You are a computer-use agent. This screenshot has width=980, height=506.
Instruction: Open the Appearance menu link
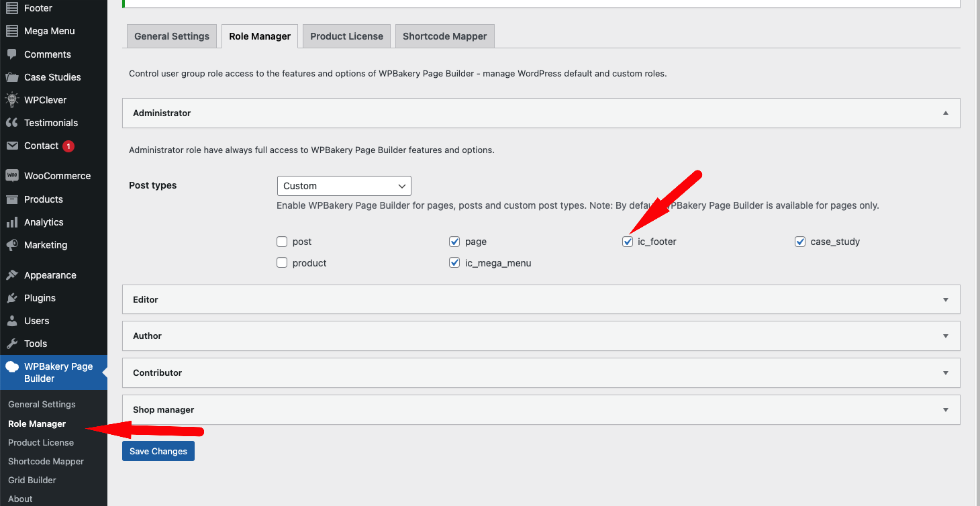pos(50,275)
